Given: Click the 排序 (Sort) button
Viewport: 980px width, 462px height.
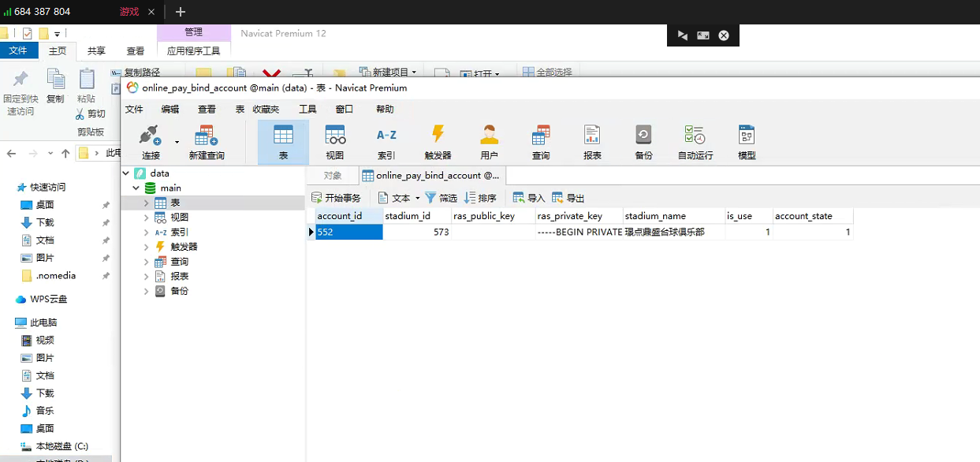Looking at the screenshot, I should tap(480, 198).
